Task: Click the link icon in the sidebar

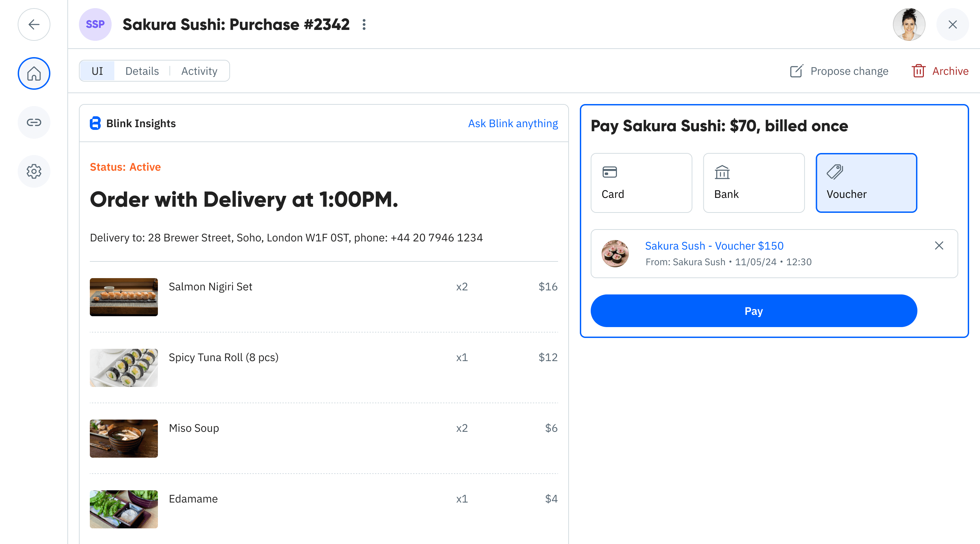Action: point(34,122)
